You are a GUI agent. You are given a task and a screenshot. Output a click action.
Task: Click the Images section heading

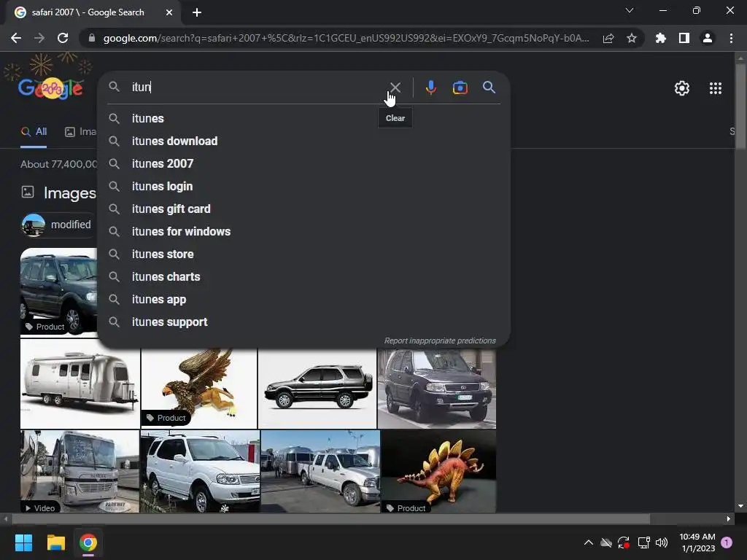click(69, 192)
